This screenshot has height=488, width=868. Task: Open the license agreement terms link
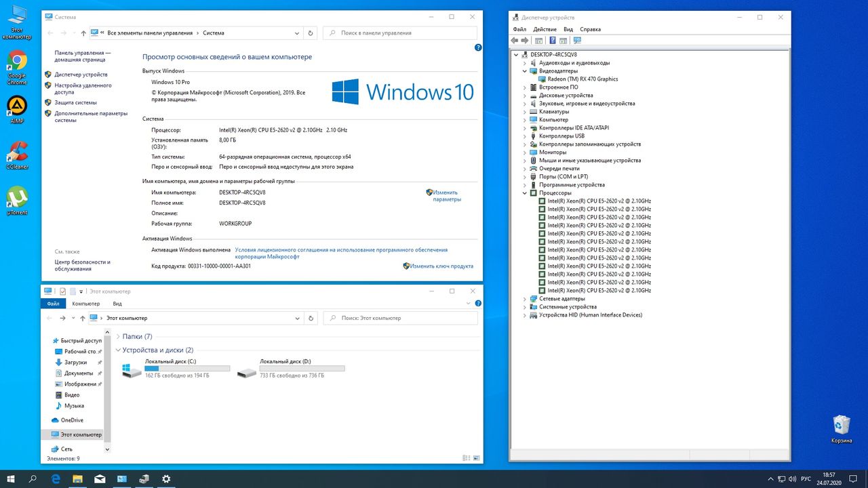341,253
